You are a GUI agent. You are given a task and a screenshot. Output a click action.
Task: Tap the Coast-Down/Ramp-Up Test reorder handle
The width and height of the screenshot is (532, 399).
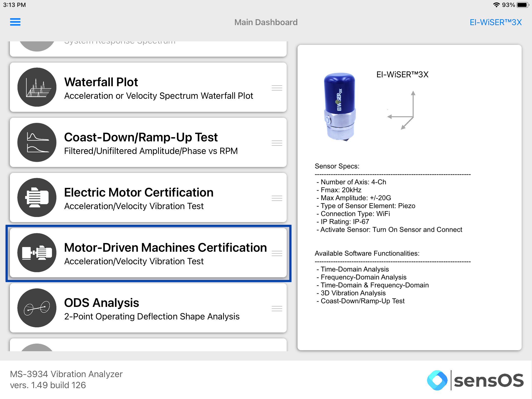coord(277,143)
